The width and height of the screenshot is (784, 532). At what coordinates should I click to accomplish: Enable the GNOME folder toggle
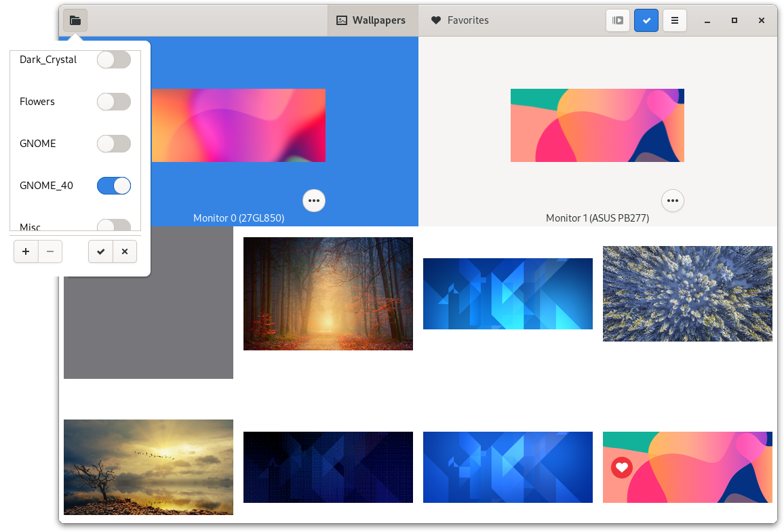pos(113,143)
